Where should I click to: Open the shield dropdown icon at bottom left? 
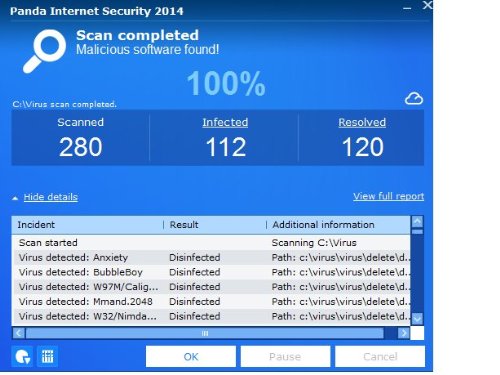tap(22, 357)
